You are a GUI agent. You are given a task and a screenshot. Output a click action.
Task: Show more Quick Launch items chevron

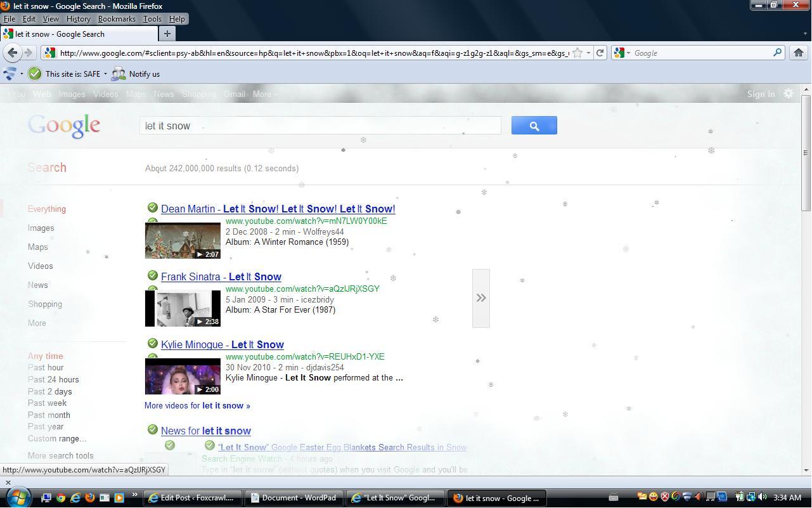pos(134,495)
